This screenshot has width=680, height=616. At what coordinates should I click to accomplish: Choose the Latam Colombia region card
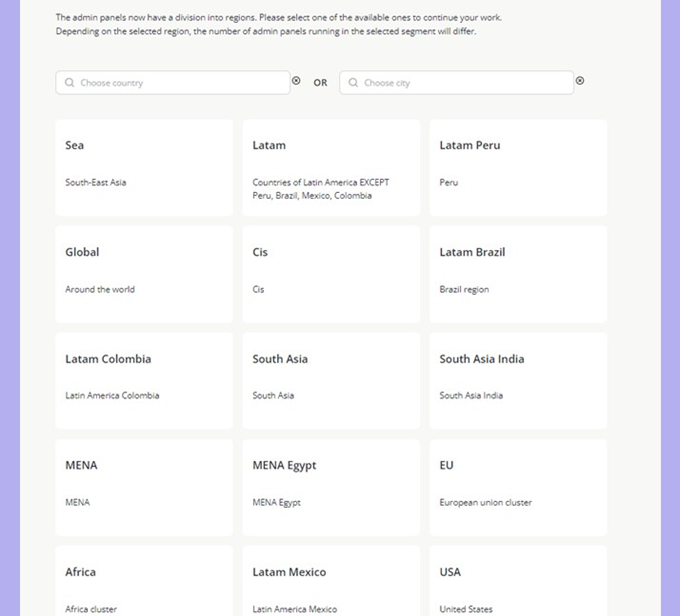point(144,381)
